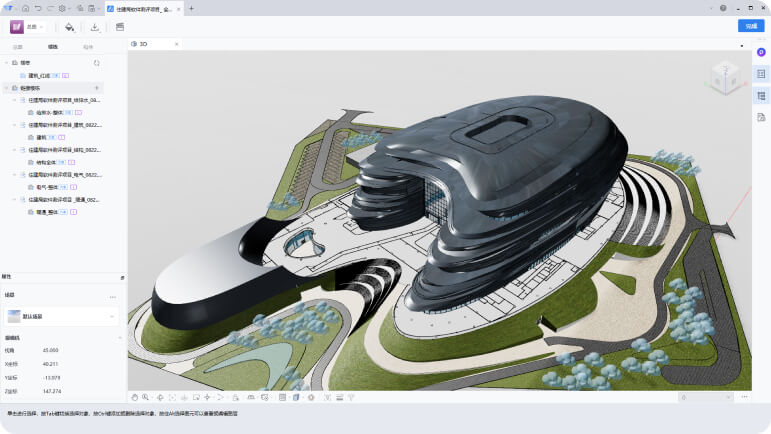Open the purple circle icon in right sidebar
Viewport: 771px width, 434px height.
761,52
